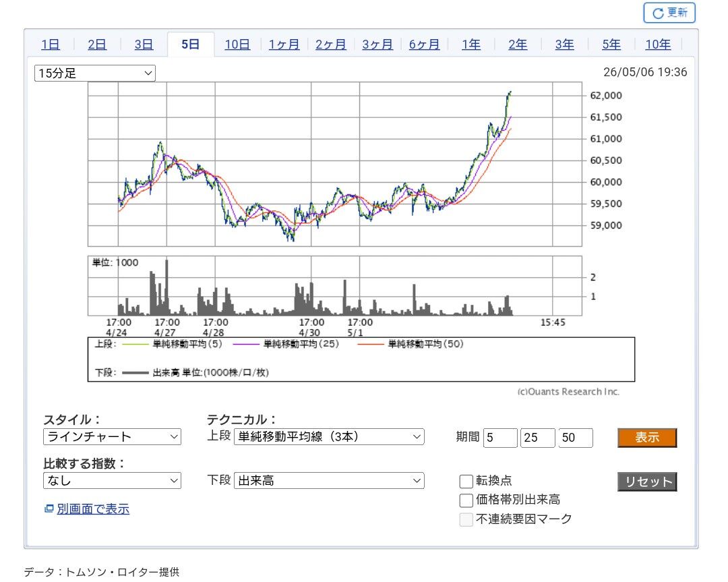Open the 別画面で表示 link

click(x=93, y=509)
